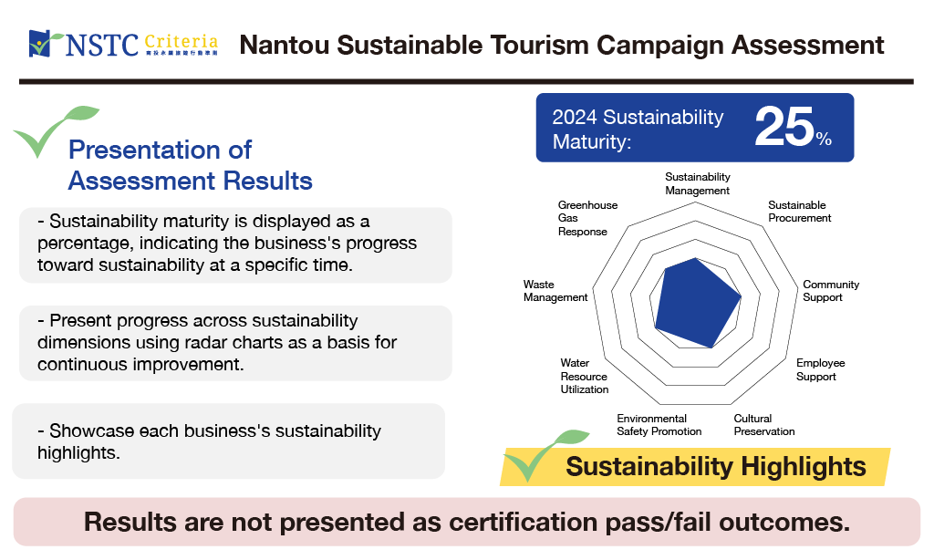Click the radar charts description text box

point(235,343)
